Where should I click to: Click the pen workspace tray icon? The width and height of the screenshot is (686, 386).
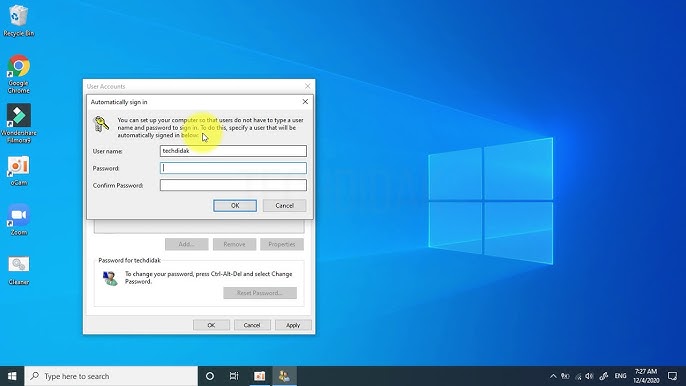click(x=604, y=376)
